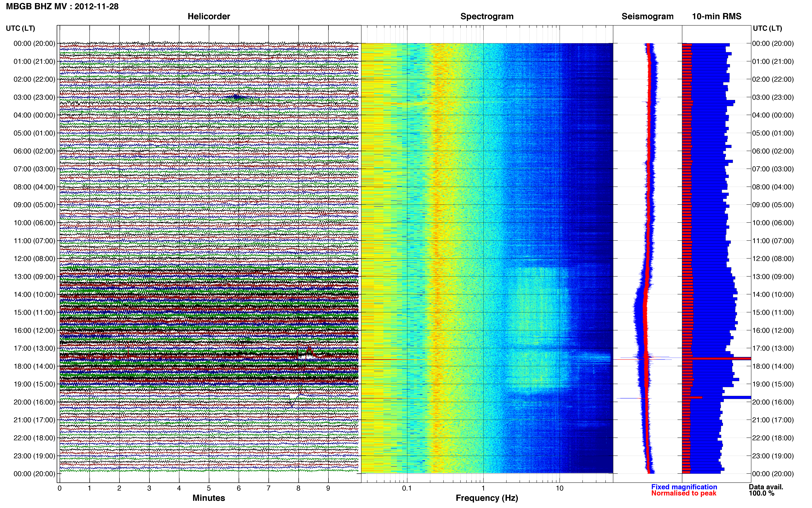Click left time label 23:00 (19:00)
812x508 pixels.
(34, 456)
